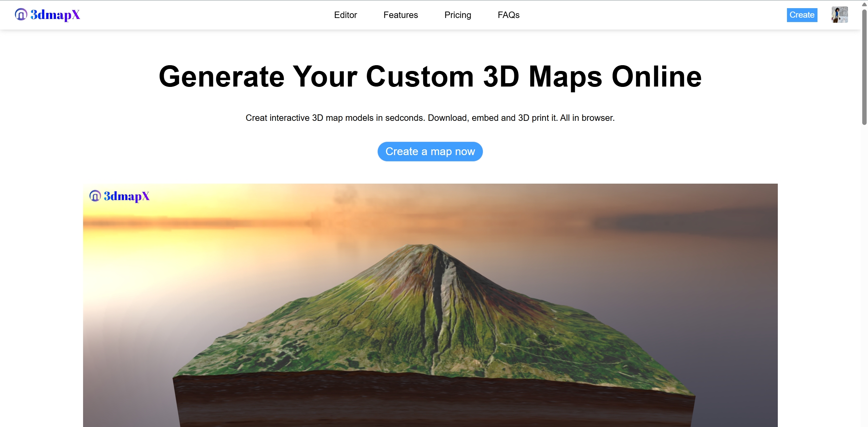Screen dimensions: 868x427
Task: Open the Pricing menu item
Action: pyautogui.click(x=457, y=15)
